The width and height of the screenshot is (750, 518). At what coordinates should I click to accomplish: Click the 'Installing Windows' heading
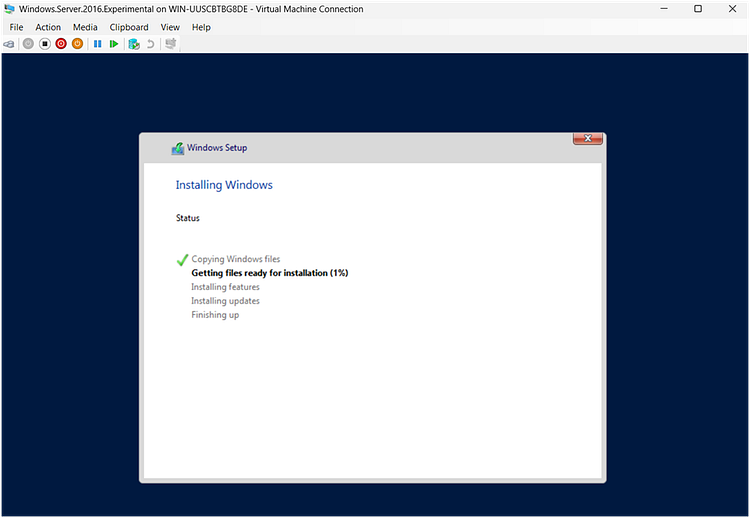[224, 185]
